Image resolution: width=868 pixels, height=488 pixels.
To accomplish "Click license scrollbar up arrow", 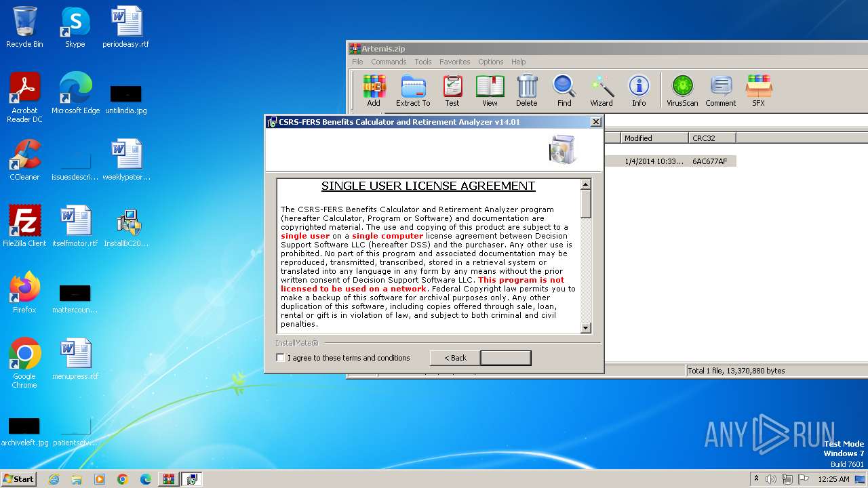I will [x=586, y=184].
